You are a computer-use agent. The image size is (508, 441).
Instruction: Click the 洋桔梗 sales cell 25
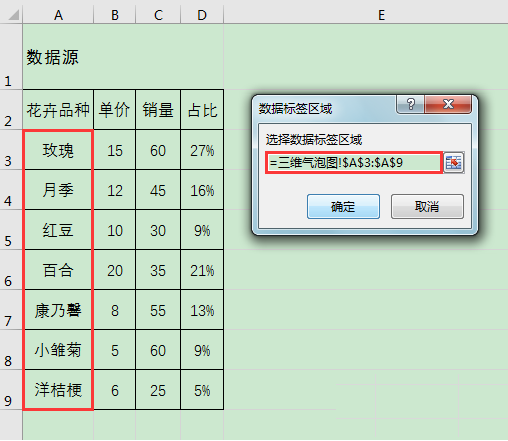(158, 390)
